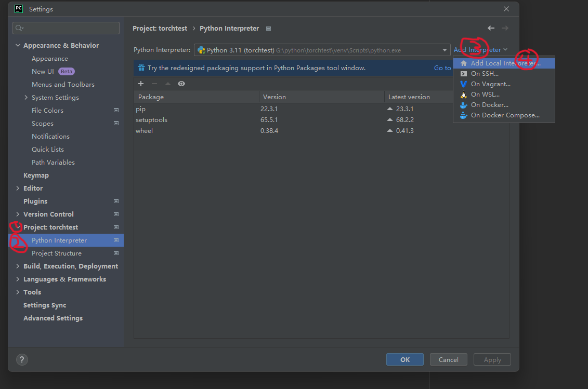Click project-level icon next to breadcrumb

pyautogui.click(x=268, y=29)
